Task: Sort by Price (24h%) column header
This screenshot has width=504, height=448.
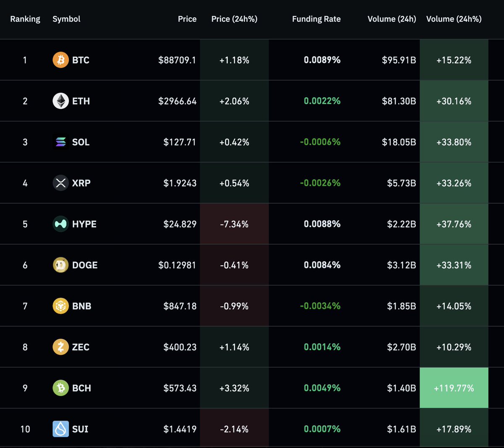Action: tap(234, 19)
